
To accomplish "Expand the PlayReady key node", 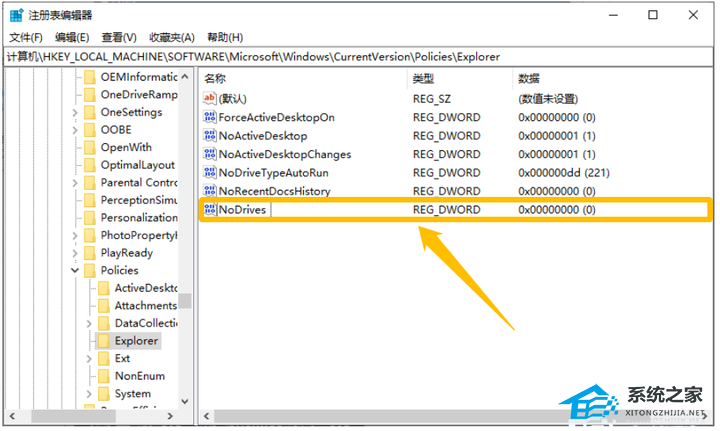I will [x=75, y=253].
